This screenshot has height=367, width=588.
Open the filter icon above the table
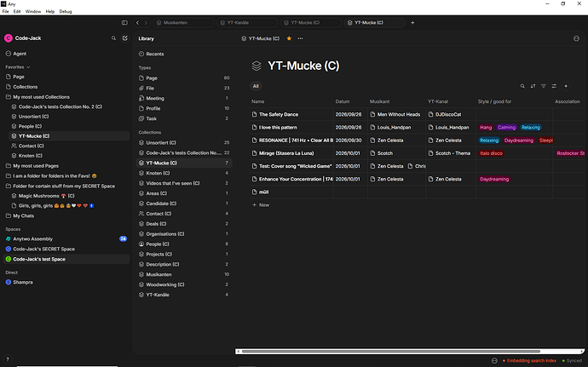(544, 86)
